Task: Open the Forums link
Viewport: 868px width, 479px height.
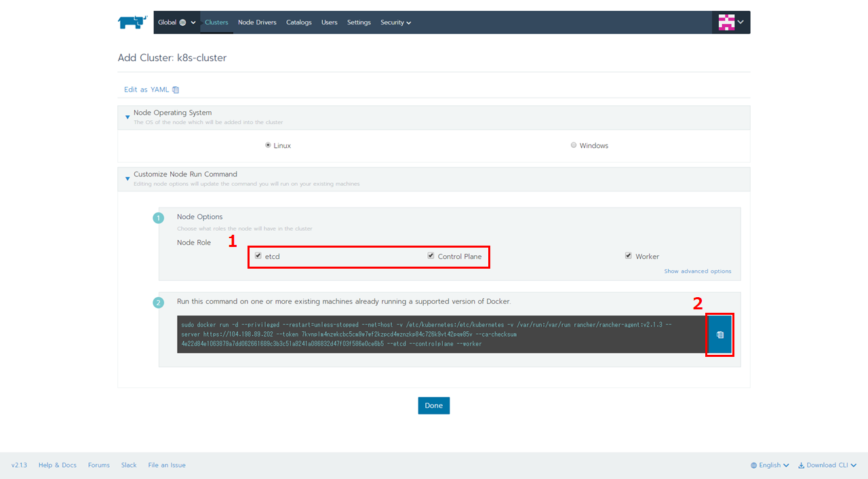Action: [99, 465]
